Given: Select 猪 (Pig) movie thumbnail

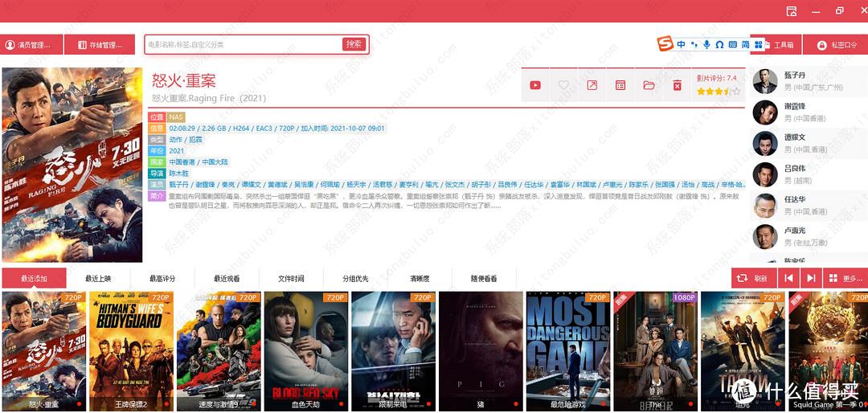Looking at the screenshot, I should [481, 352].
